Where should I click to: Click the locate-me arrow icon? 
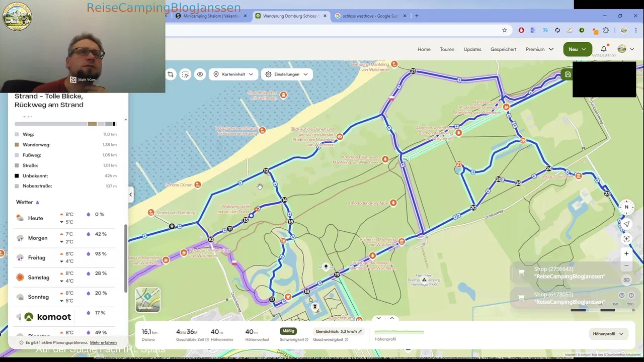coord(626,224)
